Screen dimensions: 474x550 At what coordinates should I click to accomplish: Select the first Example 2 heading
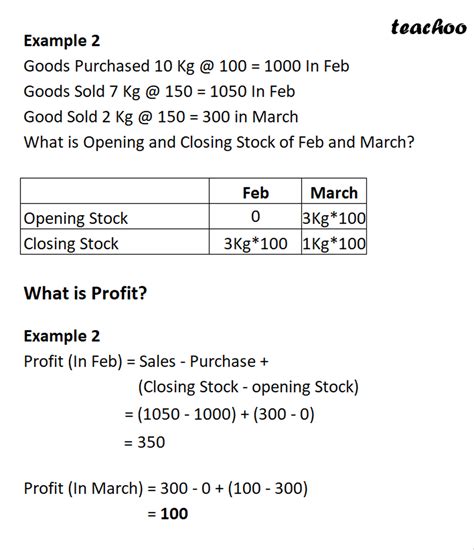click(62, 41)
